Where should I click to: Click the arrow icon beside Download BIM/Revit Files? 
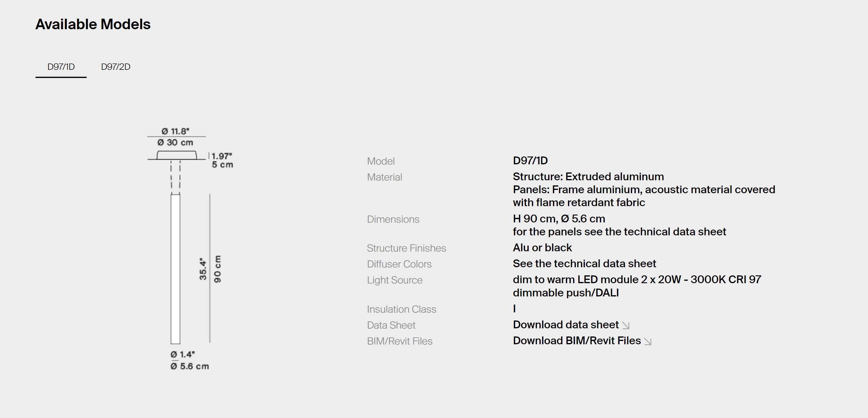tap(648, 342)
